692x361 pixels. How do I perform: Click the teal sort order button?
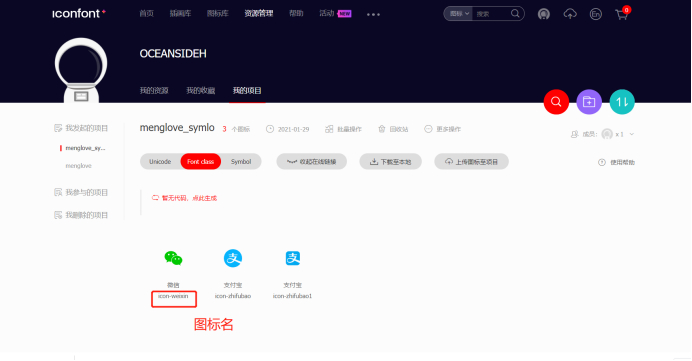622,102
